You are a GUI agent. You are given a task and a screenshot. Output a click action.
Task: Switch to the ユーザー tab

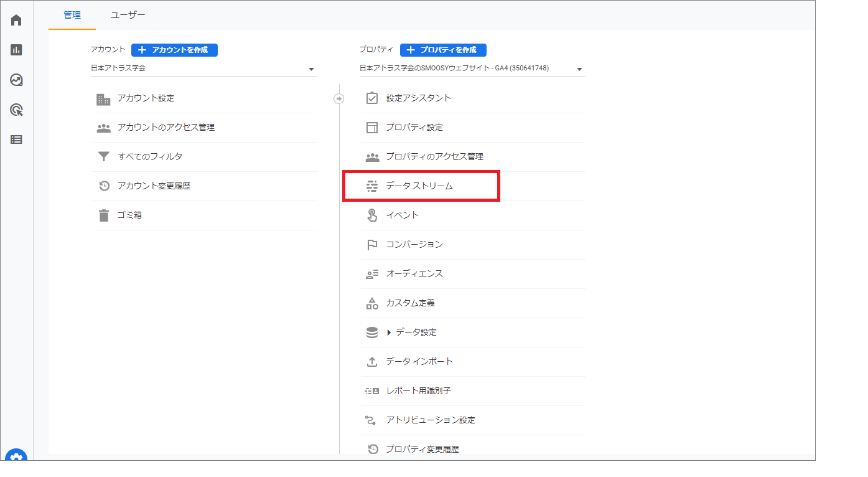[x=128, y=15]
